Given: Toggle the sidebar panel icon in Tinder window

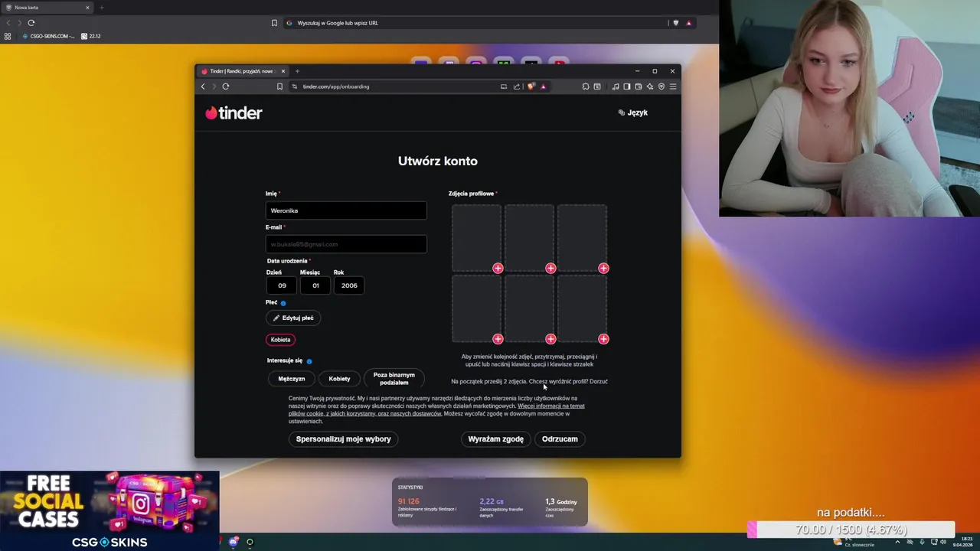Looking at the screenshot, I should coord(627,86).
